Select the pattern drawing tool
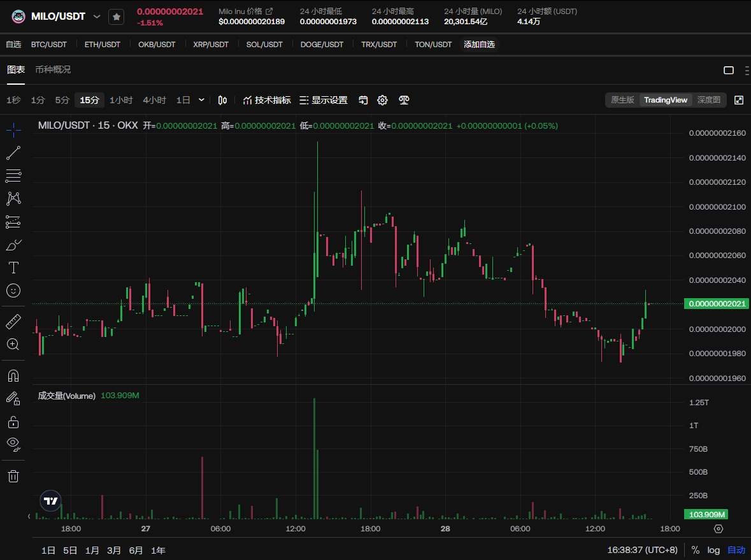The image size is (751, 560). pos(13,199)
